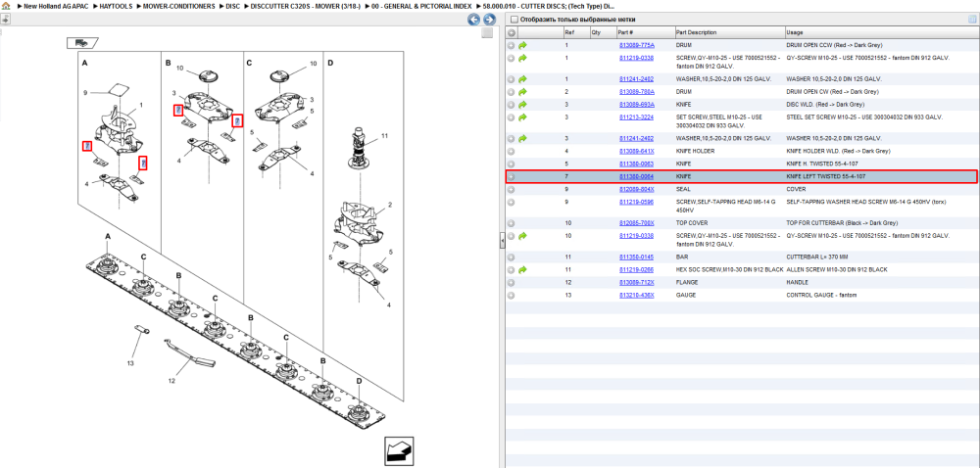The width and height of the screenshot is (980, 468).
Task: Add part 813089-641X KNIFE HOLDER via the plus icon
Action: coord(512,151)
